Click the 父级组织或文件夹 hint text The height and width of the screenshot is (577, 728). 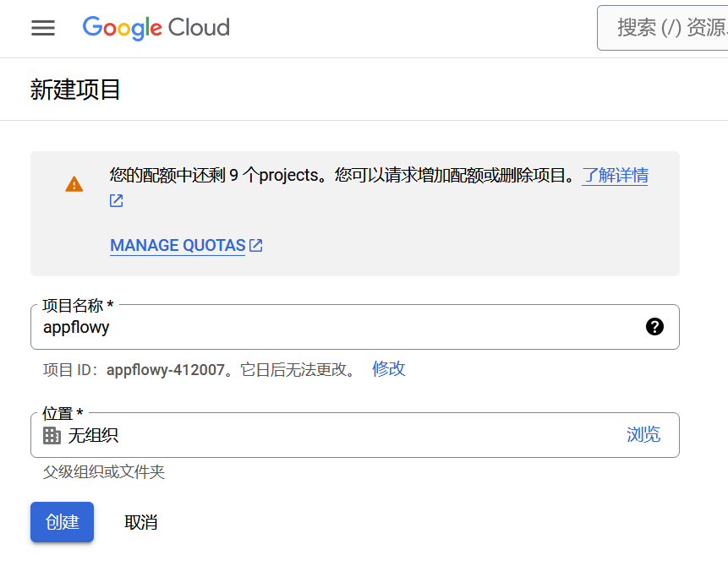point(104,472)
